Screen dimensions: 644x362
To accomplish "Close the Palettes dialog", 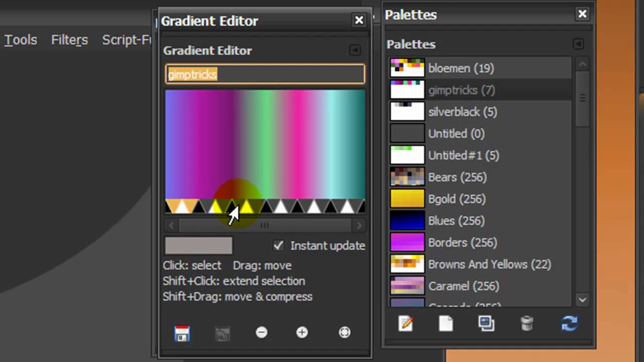I will [x=582, y=14].
